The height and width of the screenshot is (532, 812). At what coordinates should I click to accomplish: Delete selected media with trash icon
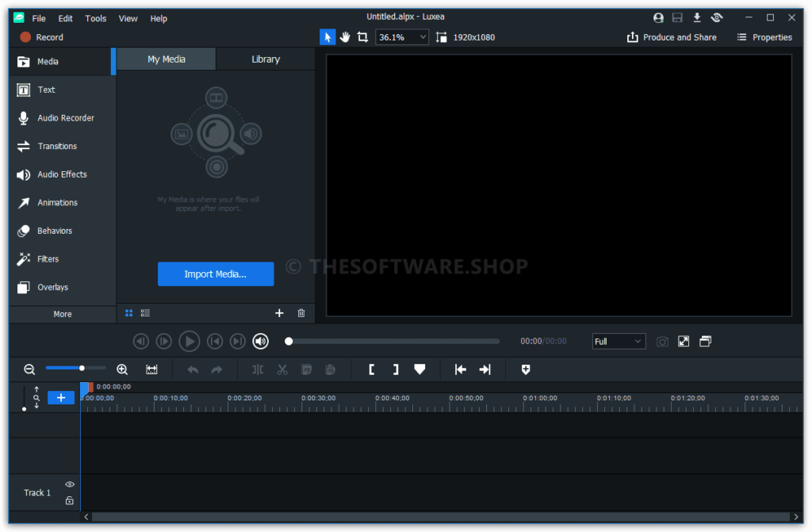click(301, 313)
